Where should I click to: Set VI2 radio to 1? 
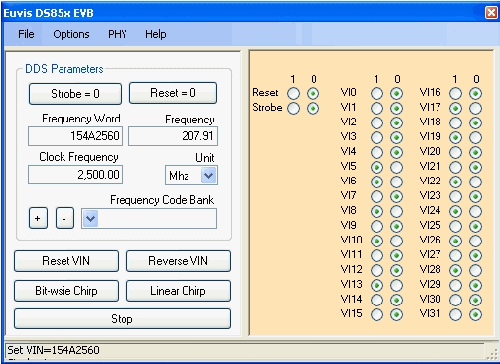(x=377, y=123)
